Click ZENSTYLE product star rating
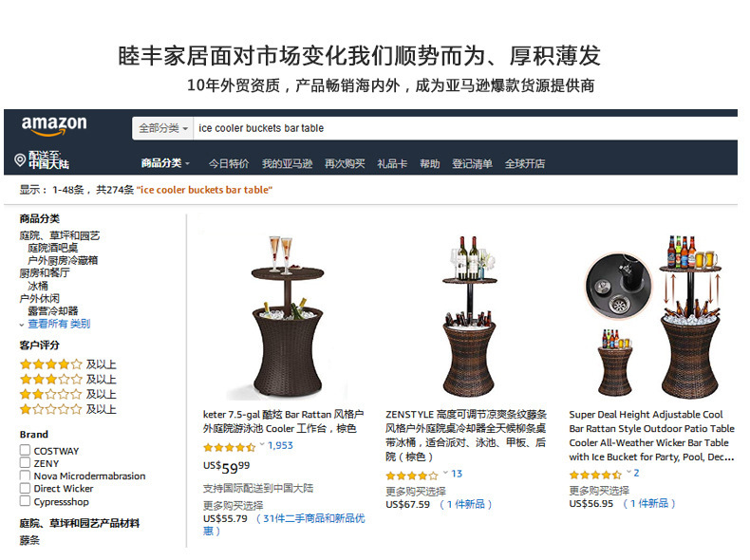The width and height of the screenshot is (750, 560). 412,476
